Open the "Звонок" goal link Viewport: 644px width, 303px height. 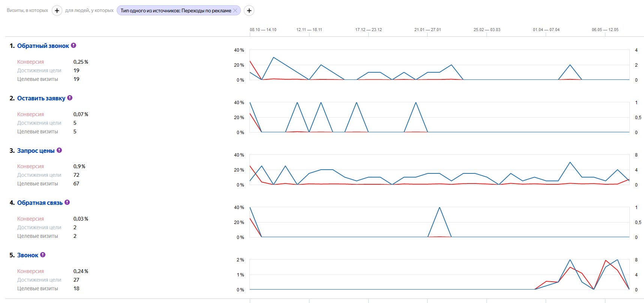(28, 255)
